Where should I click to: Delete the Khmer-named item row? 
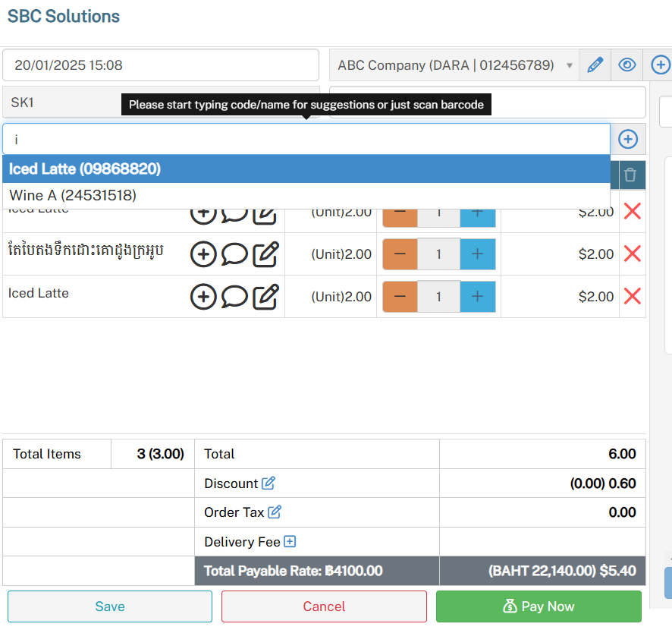632,254
